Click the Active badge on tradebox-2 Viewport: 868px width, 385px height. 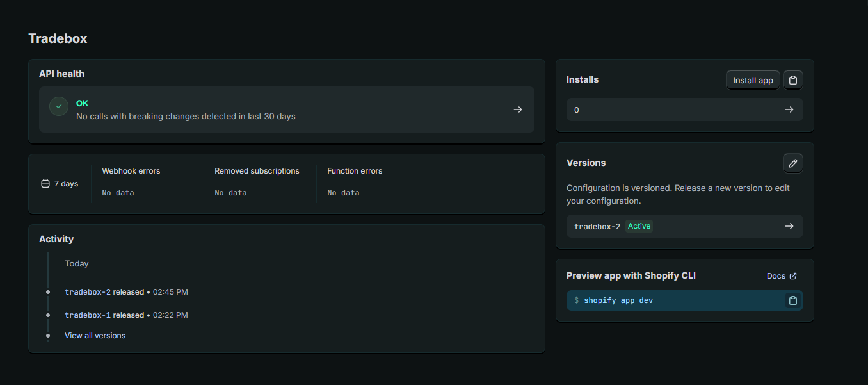639,226
